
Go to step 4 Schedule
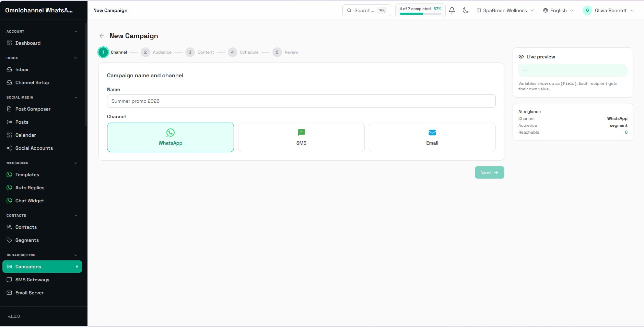point(244,52)
